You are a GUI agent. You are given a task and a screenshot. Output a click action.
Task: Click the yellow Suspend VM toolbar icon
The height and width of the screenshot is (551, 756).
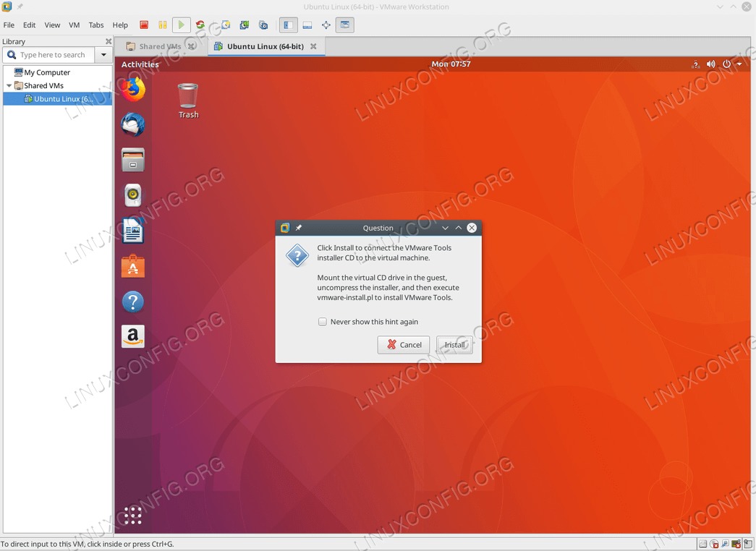coord(163,25)
